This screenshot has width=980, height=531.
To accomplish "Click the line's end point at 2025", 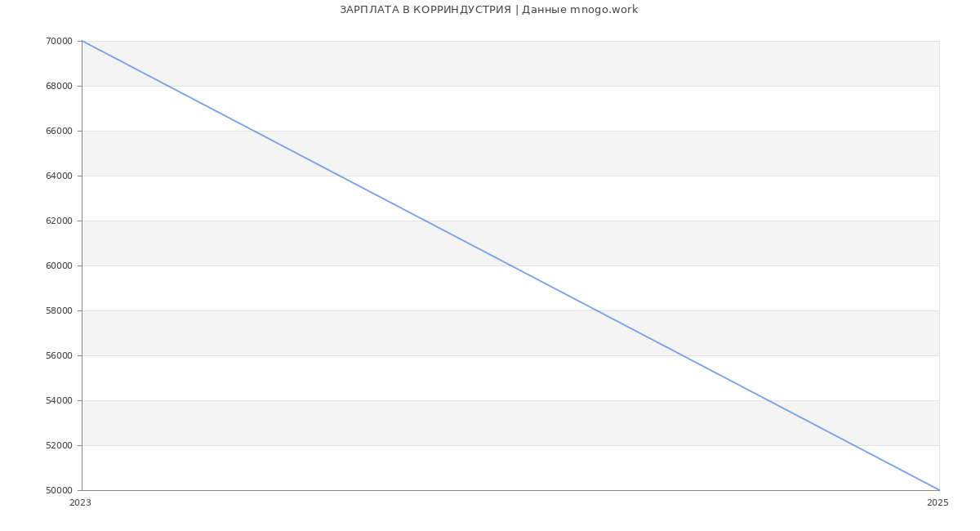I will pos(939,490).
